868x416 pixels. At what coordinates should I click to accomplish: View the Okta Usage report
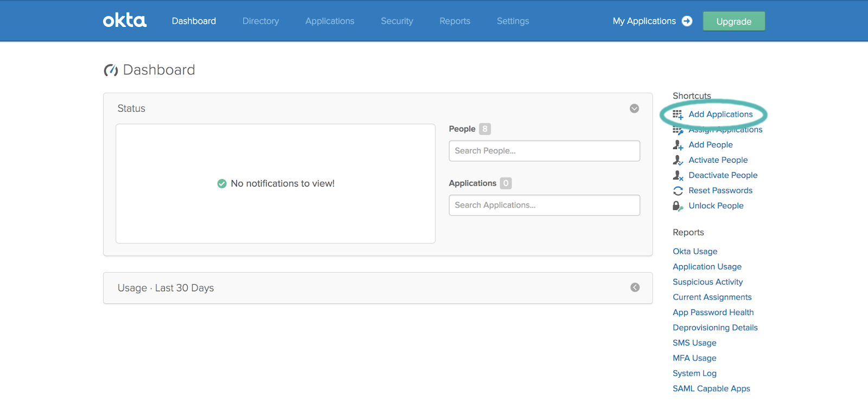pos(695,251)
